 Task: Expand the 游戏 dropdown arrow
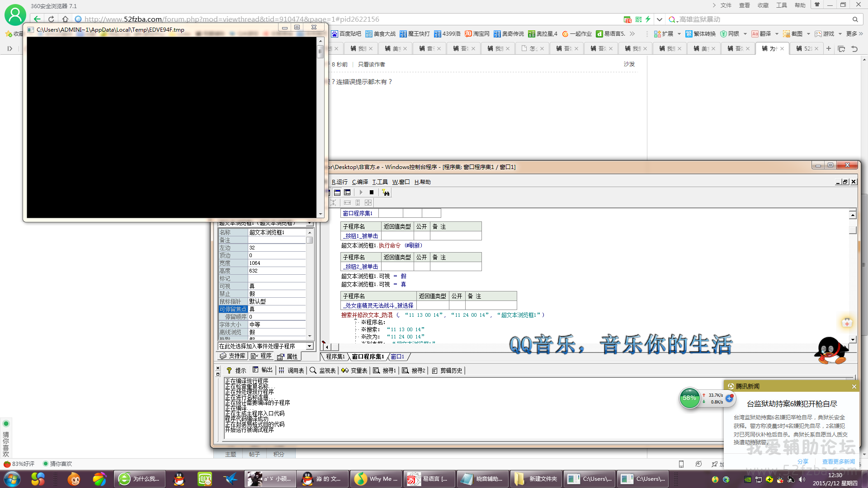[840, 34]
